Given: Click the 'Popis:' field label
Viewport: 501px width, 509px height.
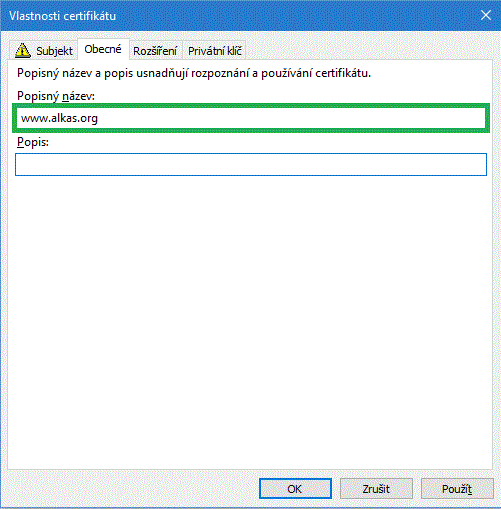Looking at the screenshot, I should 33,142.
